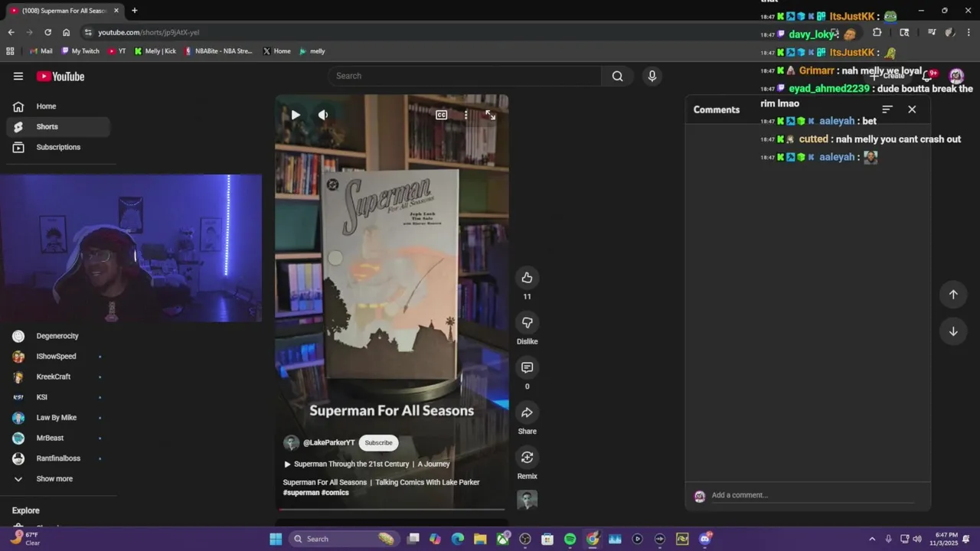The image size is (980, 551).
Task: Select Home in YouTube sidebar
Action: click(x=58, y=106)
